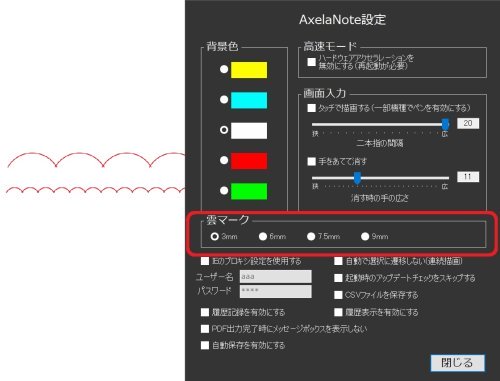This screenshot has height=381, width=500.
Task: Enable CSVファイルを保存する checkbox
Action: (338, 295)
